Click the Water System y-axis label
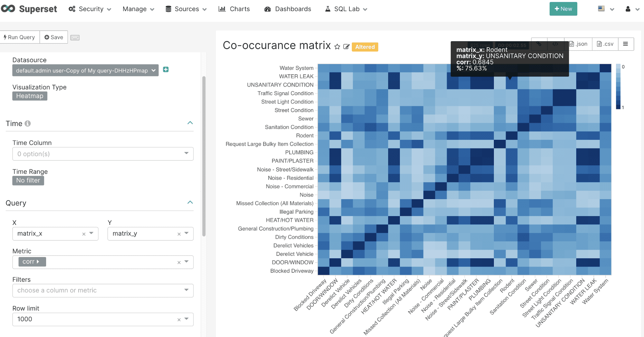 (296, 68)
